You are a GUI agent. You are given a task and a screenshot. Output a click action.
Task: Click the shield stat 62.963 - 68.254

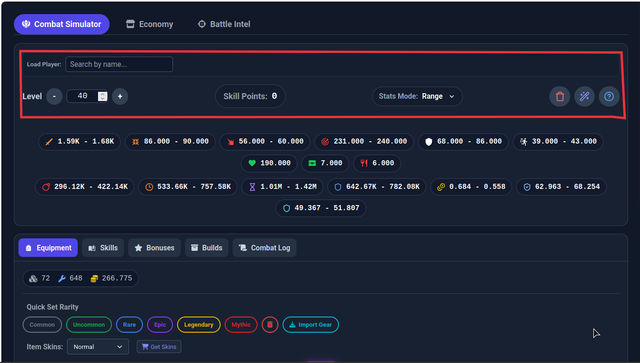561,187
